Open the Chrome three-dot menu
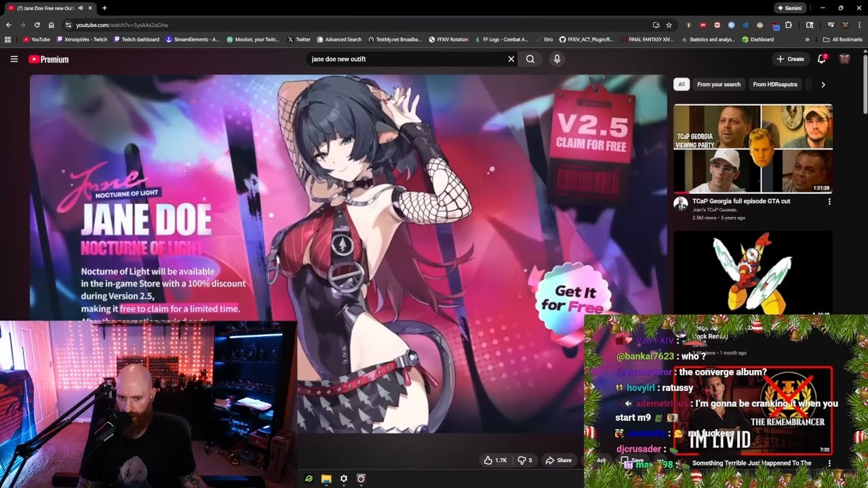This screenshot has height=488, width=868. coord(859,24)
